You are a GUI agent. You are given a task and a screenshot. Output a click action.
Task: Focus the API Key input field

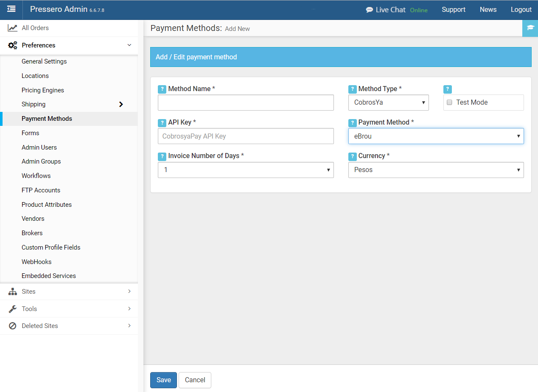tap(246, 136)
